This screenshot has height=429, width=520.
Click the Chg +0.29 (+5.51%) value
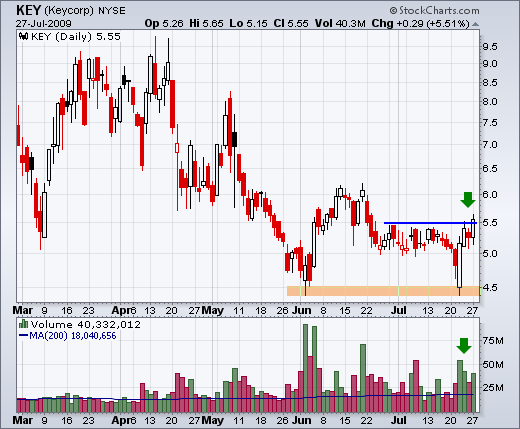tap(421, 24)
